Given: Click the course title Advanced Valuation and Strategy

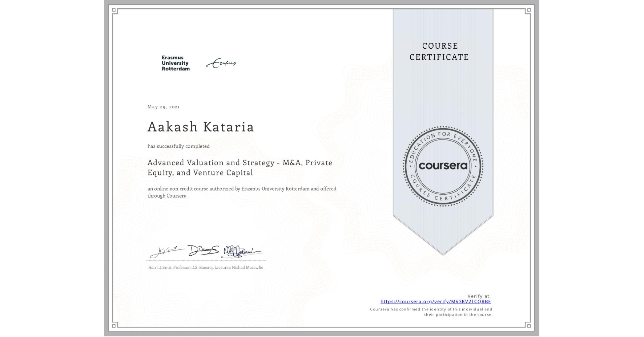Looking at the screenshot, I should click(x=240, y=167).
